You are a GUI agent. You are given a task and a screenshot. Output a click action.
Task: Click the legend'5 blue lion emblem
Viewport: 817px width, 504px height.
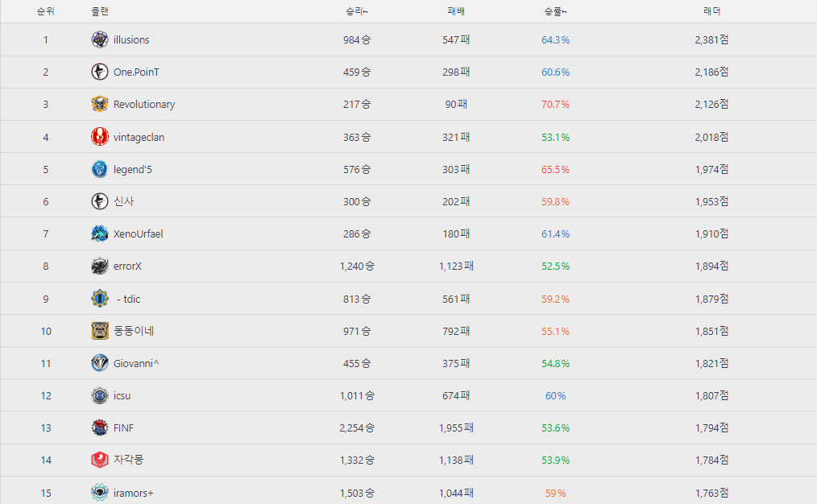(x=100, y=169)
